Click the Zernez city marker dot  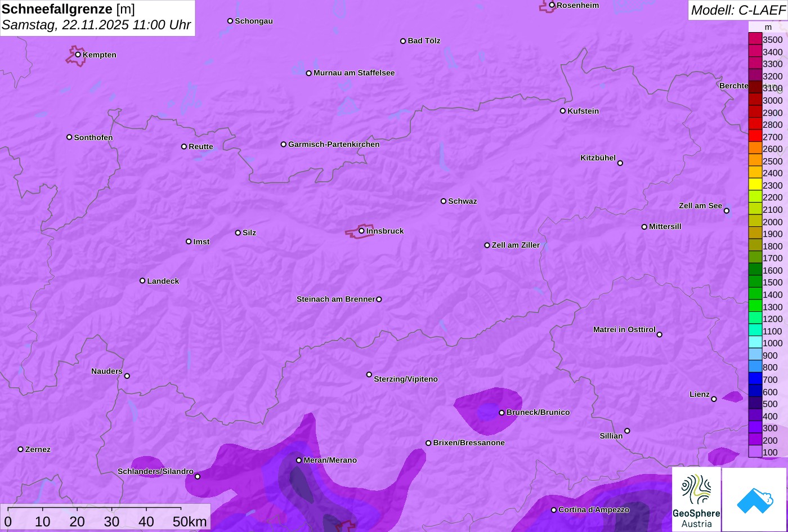point(21,449)
